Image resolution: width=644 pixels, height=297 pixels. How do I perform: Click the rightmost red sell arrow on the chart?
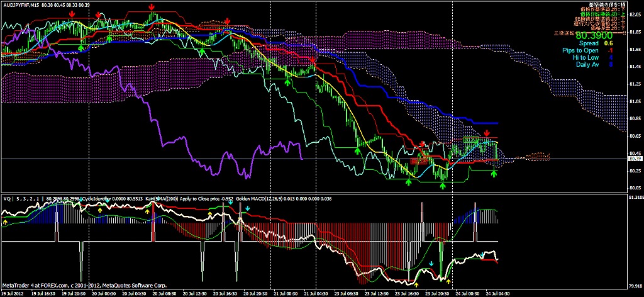pyautogui.click(x=487, y=133)
